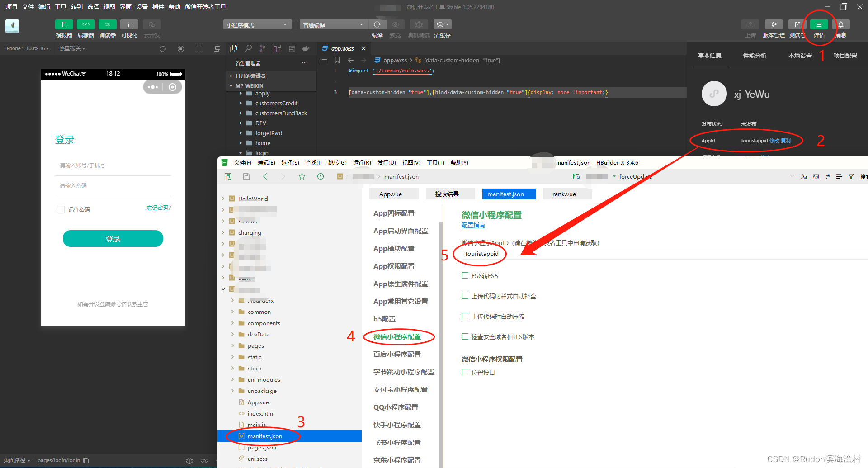The height and width of the screenshot is (468, 868).
Task: Open the 文件(F) menu in HBuilder X
Action: [x=242, y=163]
